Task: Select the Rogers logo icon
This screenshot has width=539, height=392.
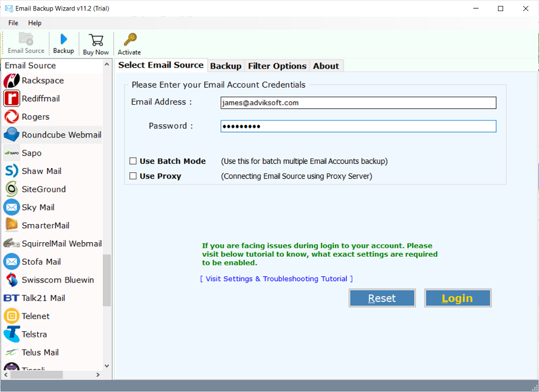Action: click(x=12, y=117)
